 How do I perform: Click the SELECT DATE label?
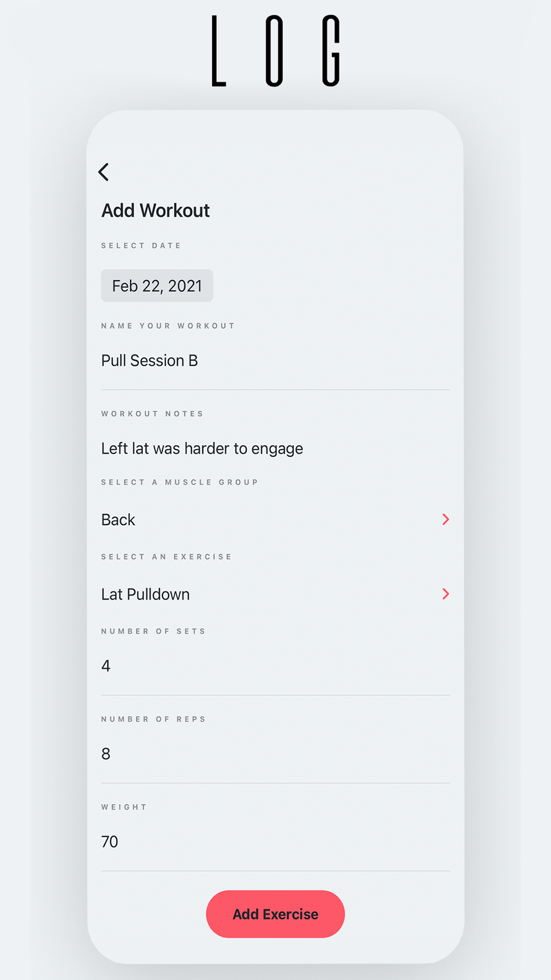coord(141,246)
